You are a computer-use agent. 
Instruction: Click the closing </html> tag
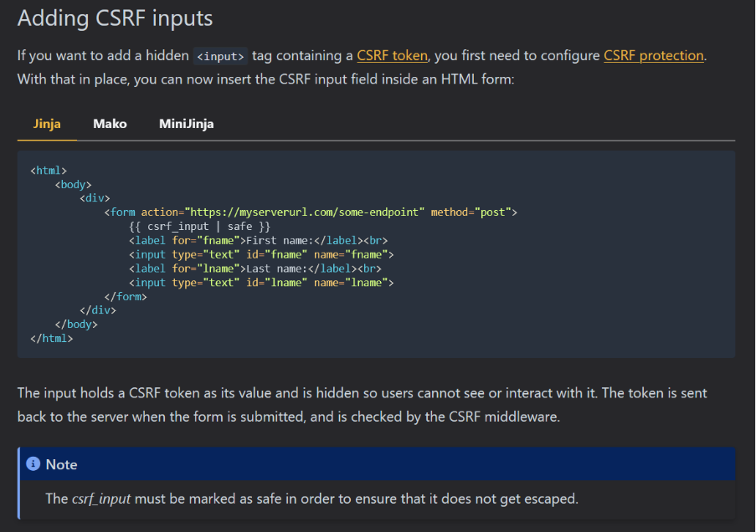52,339
